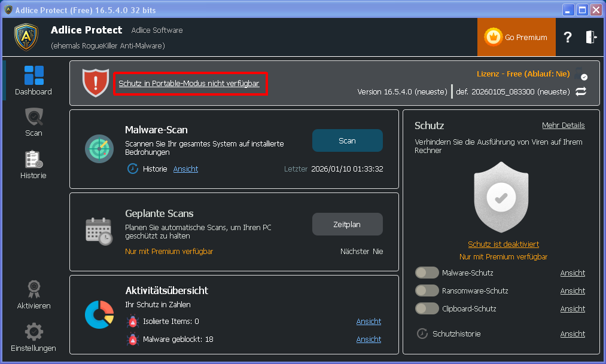Click 'Nur mit Premium verfügbar' in Schutz panel

(503, 256)
